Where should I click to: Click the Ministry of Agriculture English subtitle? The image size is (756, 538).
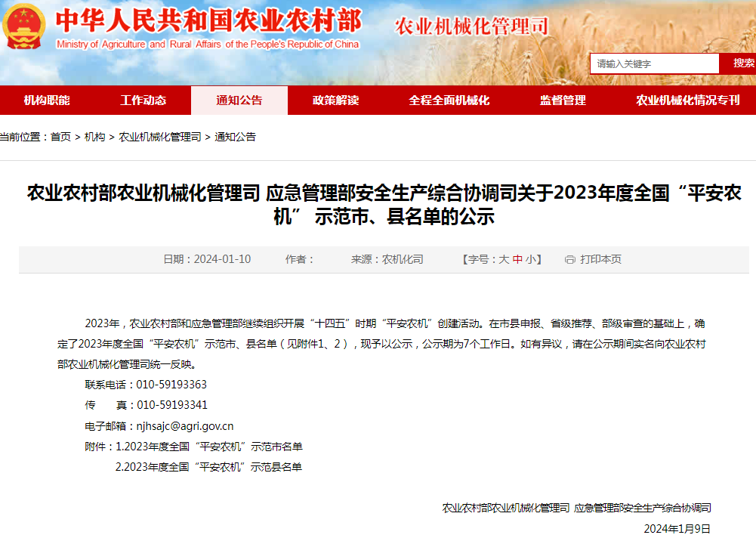click(x=208, y=45)
